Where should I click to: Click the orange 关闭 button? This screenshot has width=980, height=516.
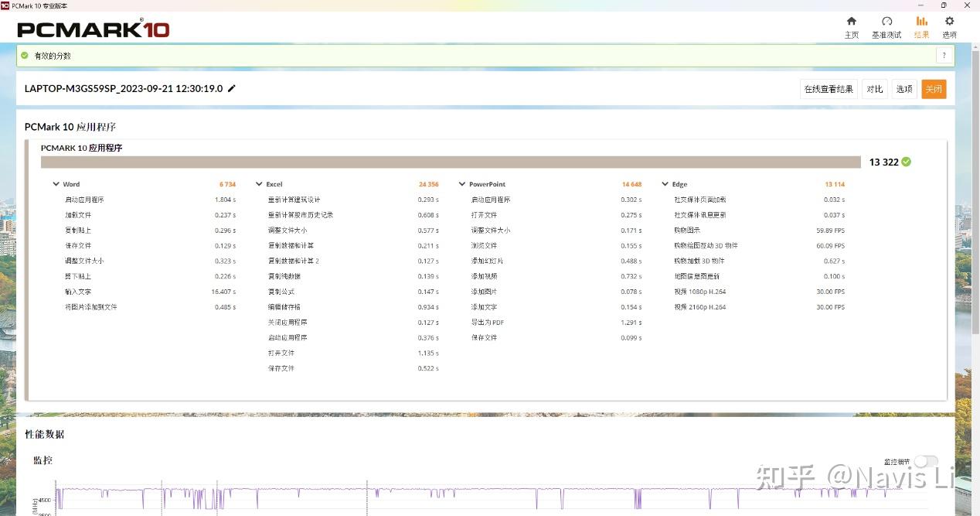coord(934,89)
